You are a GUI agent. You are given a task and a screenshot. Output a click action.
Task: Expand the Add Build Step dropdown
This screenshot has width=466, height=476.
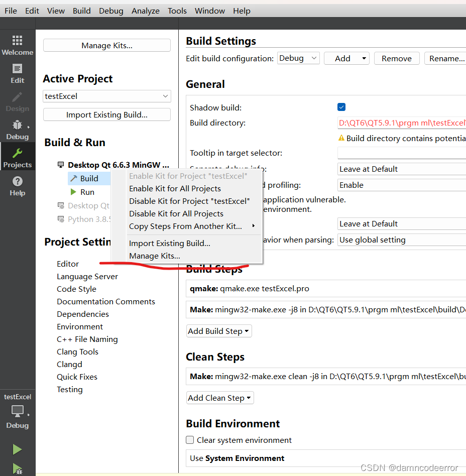point(219,331)
